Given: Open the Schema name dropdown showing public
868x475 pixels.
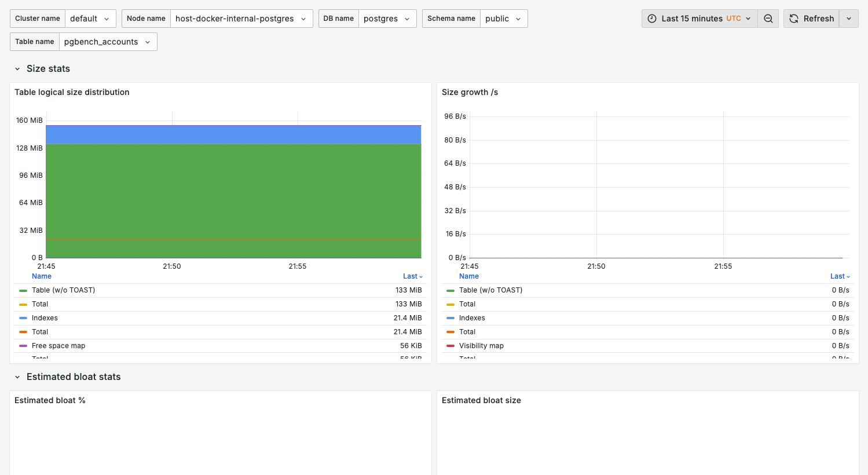Looking at the screenshot, I should click(x=503, y=18).
